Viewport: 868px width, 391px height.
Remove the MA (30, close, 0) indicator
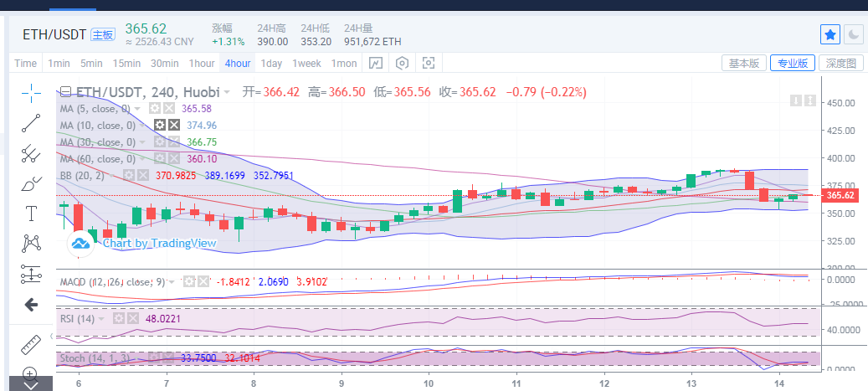pyautogui.click(x=173, y=142)
